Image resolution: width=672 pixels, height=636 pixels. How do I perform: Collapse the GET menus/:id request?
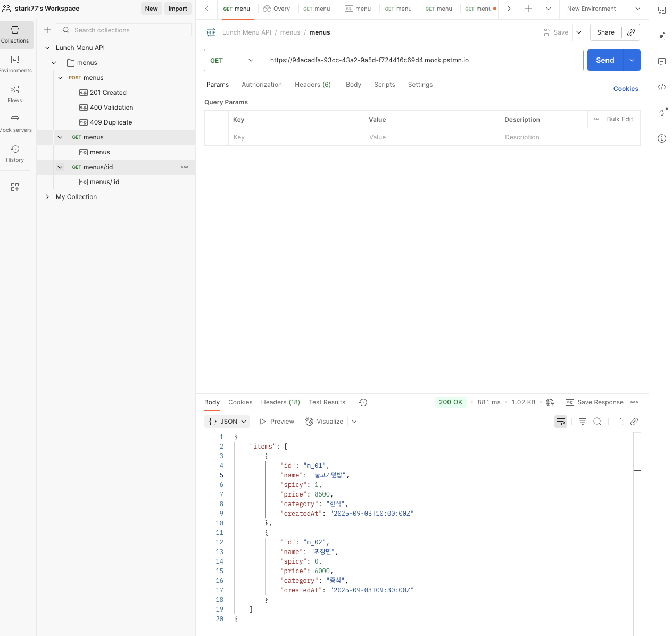coord(60,167)
